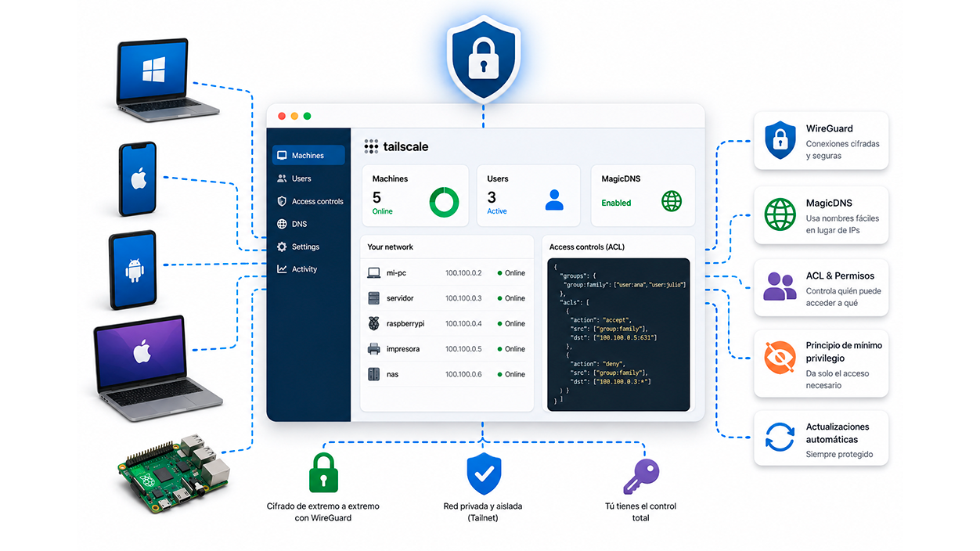
Task: Click the green end-to-end encryption padlock
Action: click(322, 472)
